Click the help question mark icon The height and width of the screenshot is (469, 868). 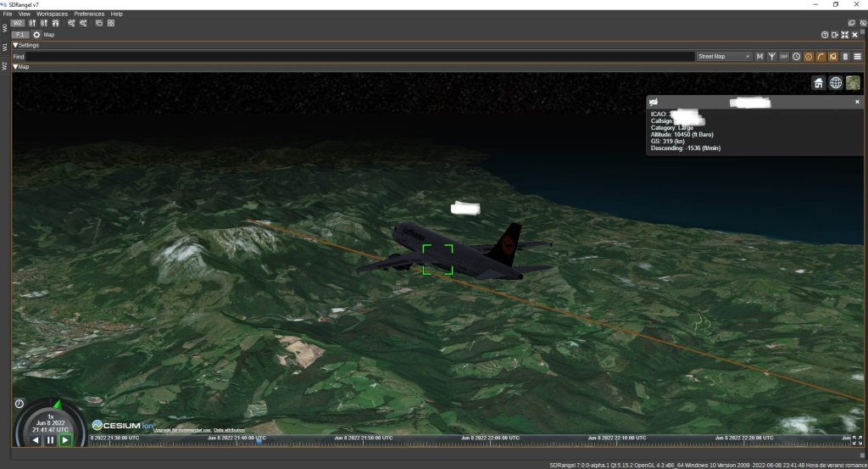[824, 35]
